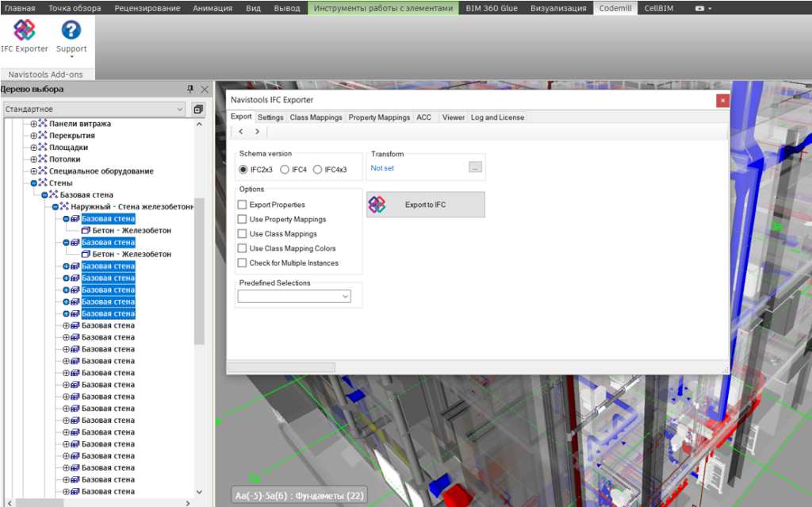Select the Площадки category icon

click(x=43, y=148)
